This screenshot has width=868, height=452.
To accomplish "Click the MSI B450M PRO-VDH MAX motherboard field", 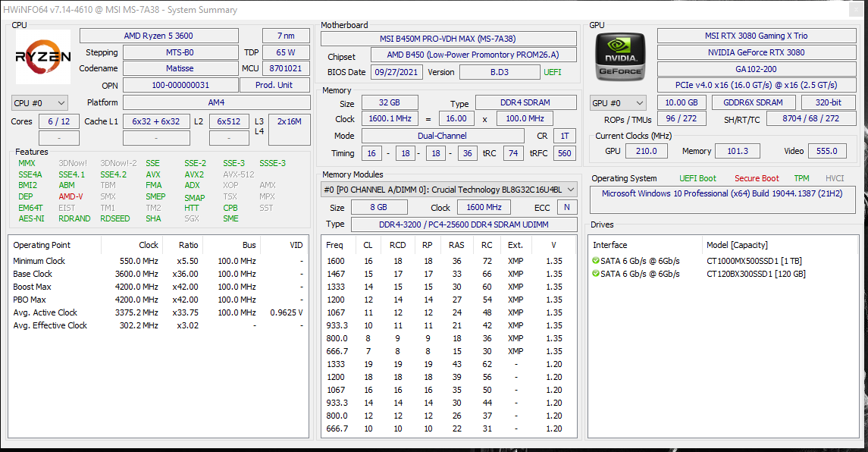I will click(x=448, y=39).
